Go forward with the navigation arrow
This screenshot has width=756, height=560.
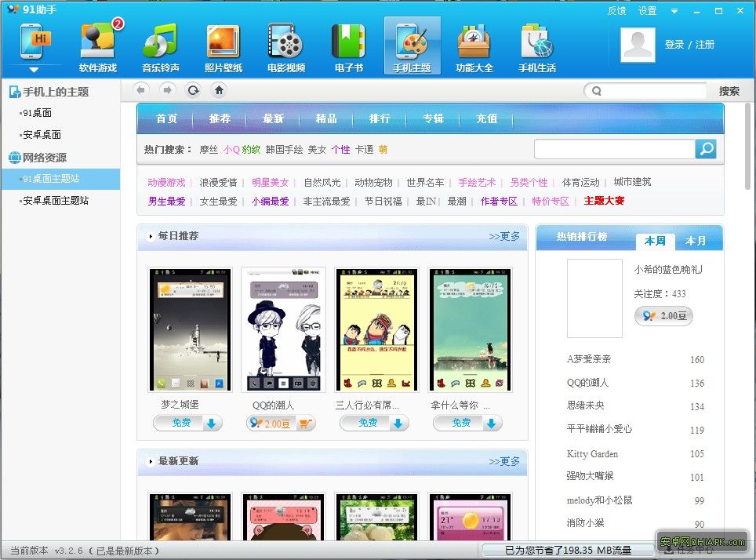click(167, 90)
